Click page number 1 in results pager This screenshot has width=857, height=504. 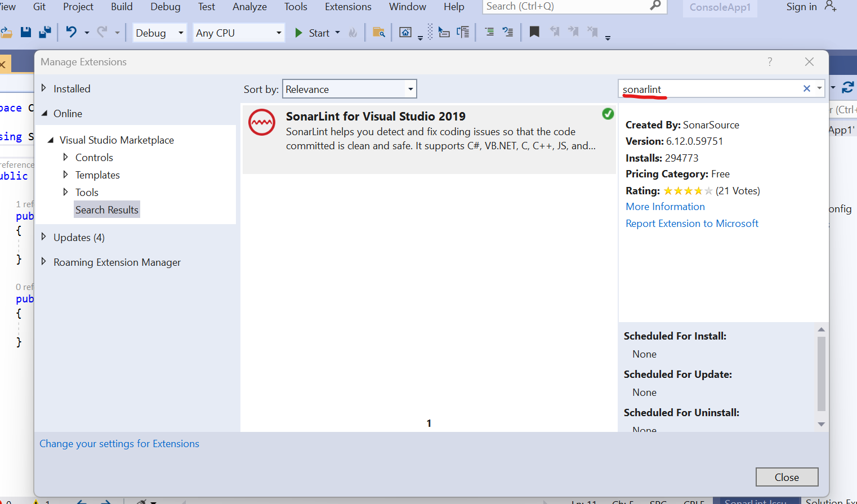pos(429,423)
